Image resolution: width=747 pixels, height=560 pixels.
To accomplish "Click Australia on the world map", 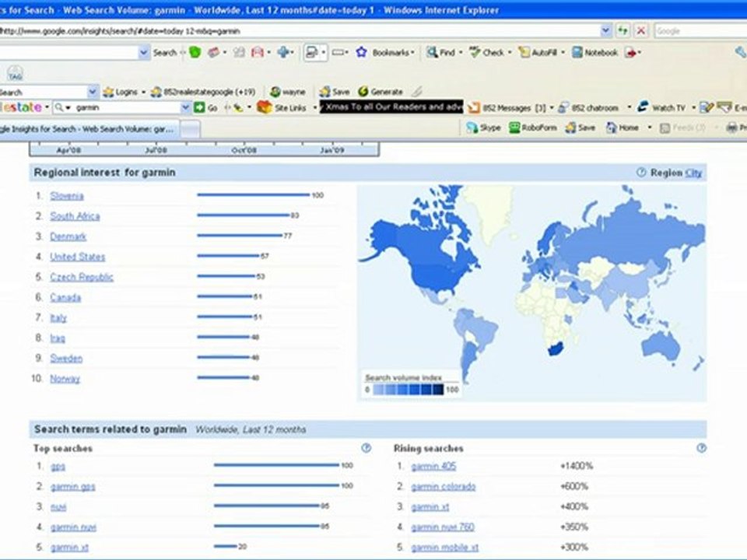I will click(x=660, y=345).
